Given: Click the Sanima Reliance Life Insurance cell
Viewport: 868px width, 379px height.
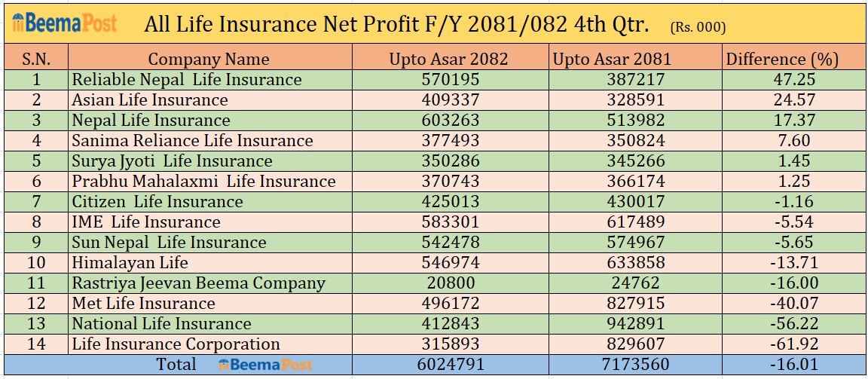Looking at the screenshot, I should tap(192, 141).
